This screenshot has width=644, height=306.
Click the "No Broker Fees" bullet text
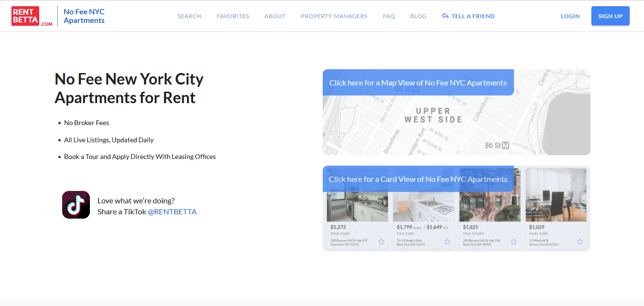[87, 123]
